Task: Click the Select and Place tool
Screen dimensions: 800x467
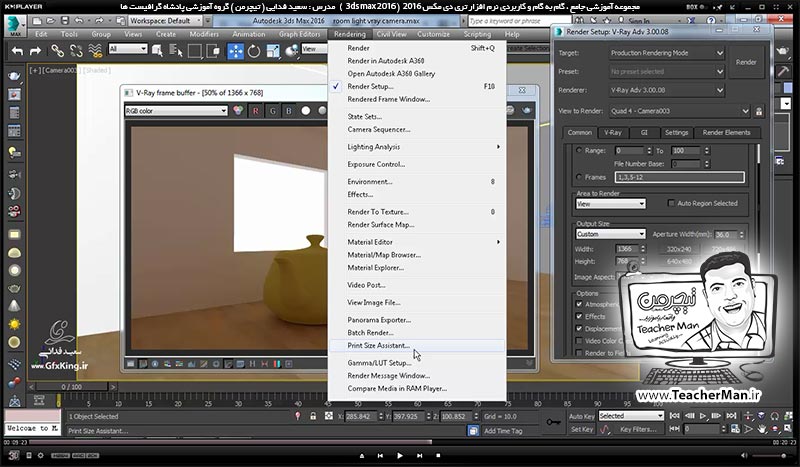Action: pyautogui.click(x=291, y=51)
